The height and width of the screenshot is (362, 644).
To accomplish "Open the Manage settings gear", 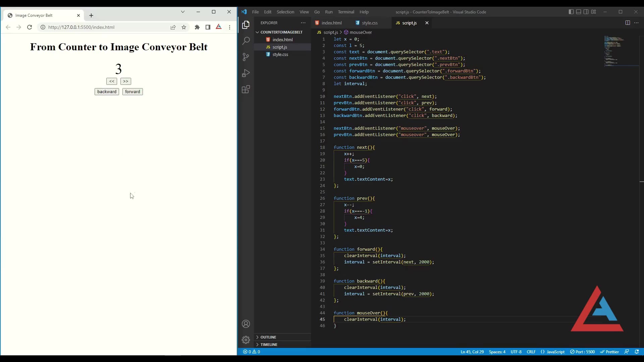I will click(246, 340).
